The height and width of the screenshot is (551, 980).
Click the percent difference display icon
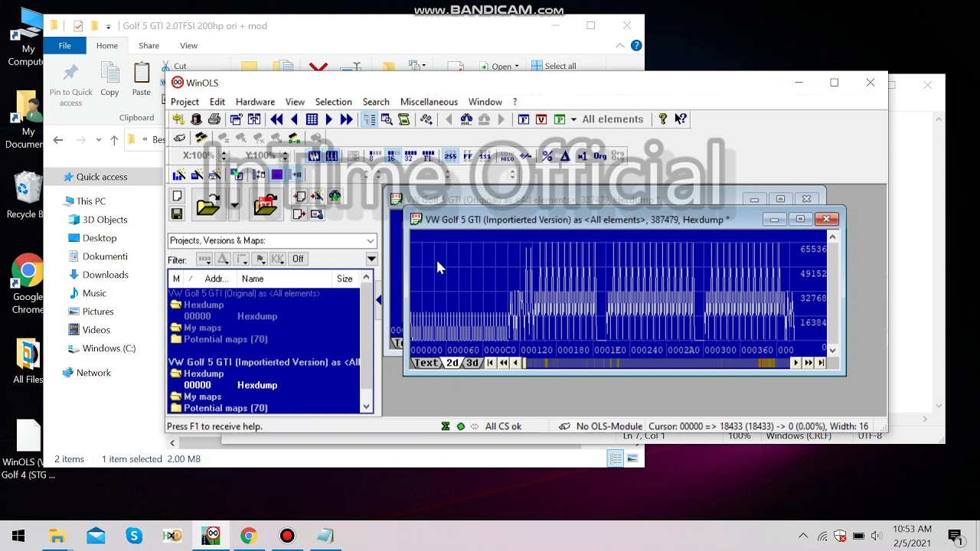tap(547, 156)
